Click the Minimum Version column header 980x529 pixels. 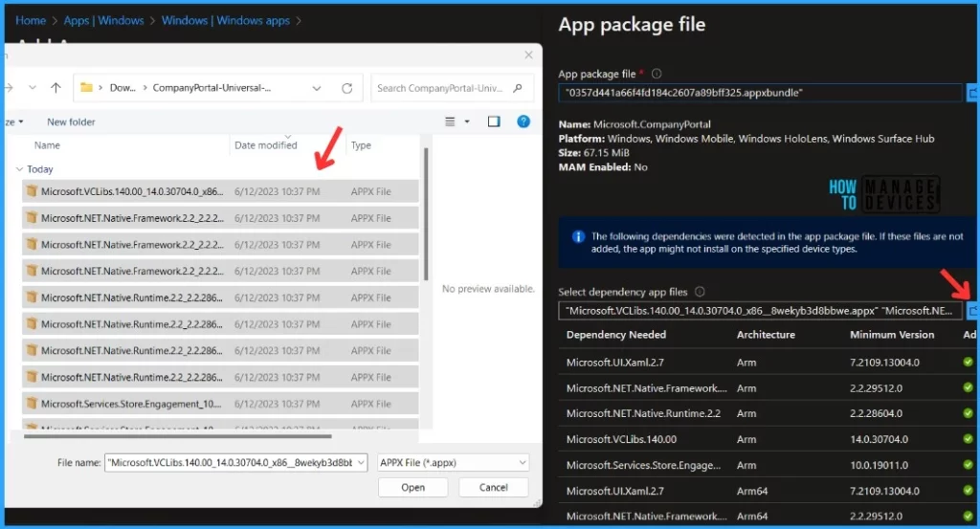pyautogui.click(x=892, y=335)
